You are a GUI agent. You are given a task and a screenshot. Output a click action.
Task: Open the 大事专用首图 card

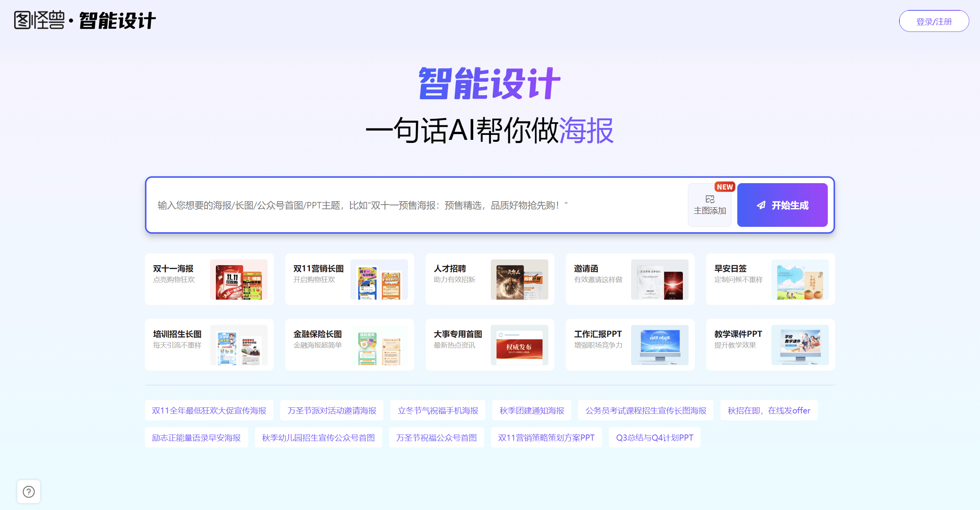coord(490,344)
